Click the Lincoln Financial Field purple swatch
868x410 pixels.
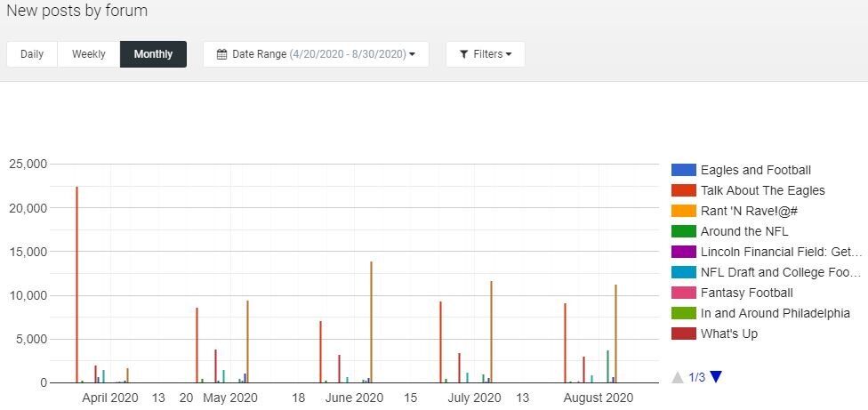(683, 252)
